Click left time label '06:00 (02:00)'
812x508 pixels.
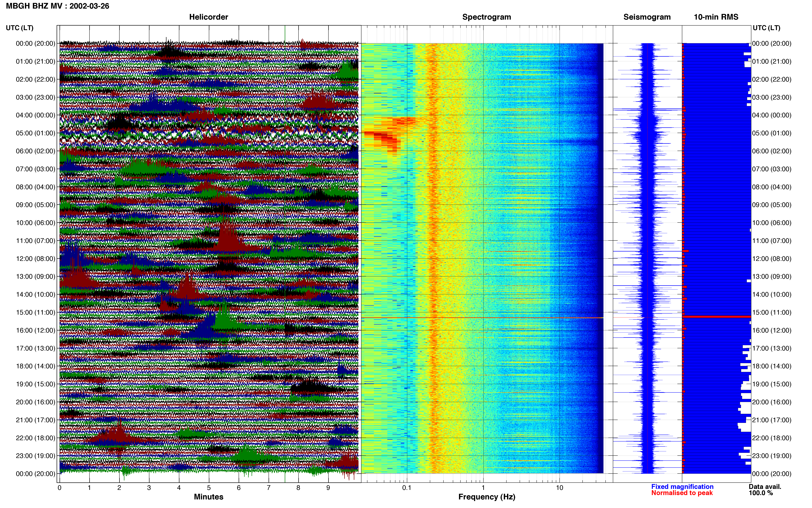(36, 151)
